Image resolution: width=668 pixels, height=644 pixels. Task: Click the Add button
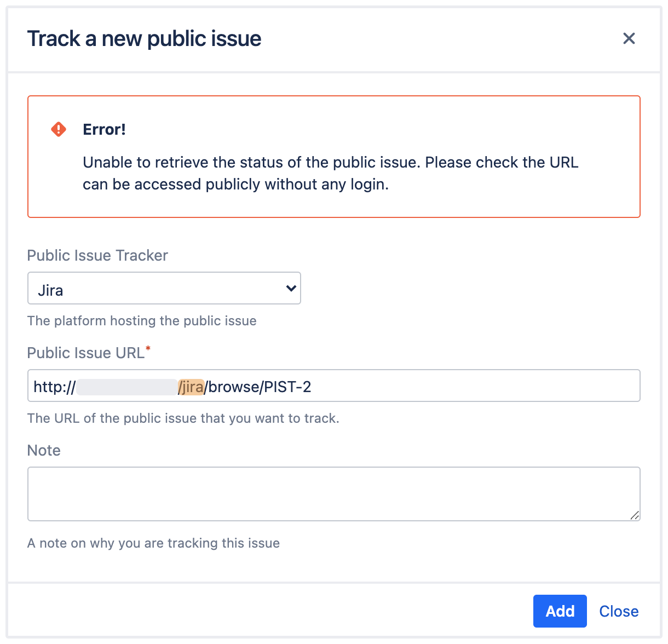point(560,611)
